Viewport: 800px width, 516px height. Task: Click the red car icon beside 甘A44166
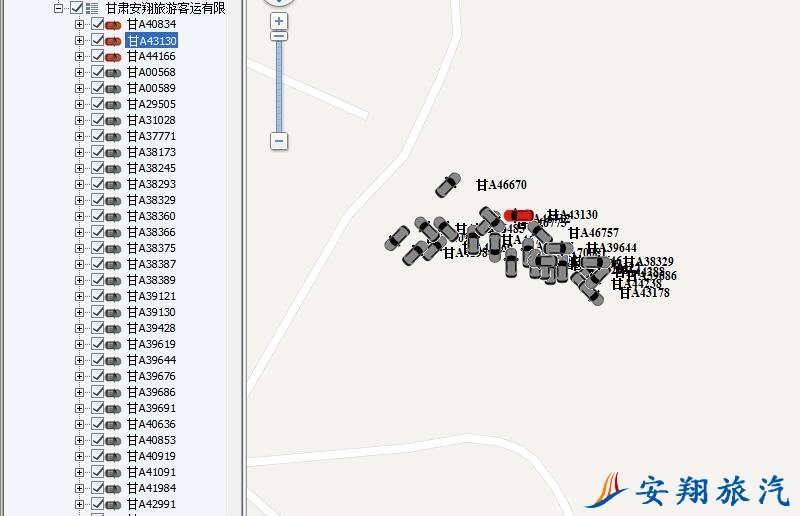point(113,56)
